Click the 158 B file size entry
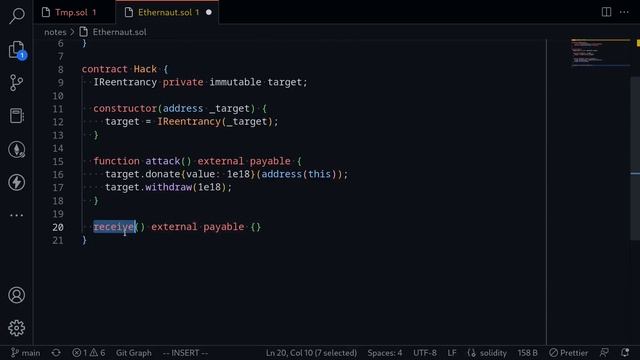 [527, 353]
